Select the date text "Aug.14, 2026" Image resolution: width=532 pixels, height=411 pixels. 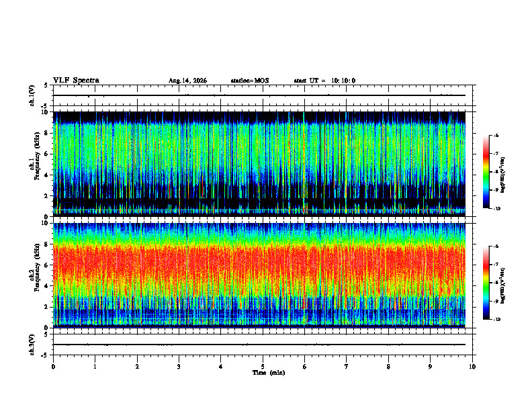[x=187, y=81]
